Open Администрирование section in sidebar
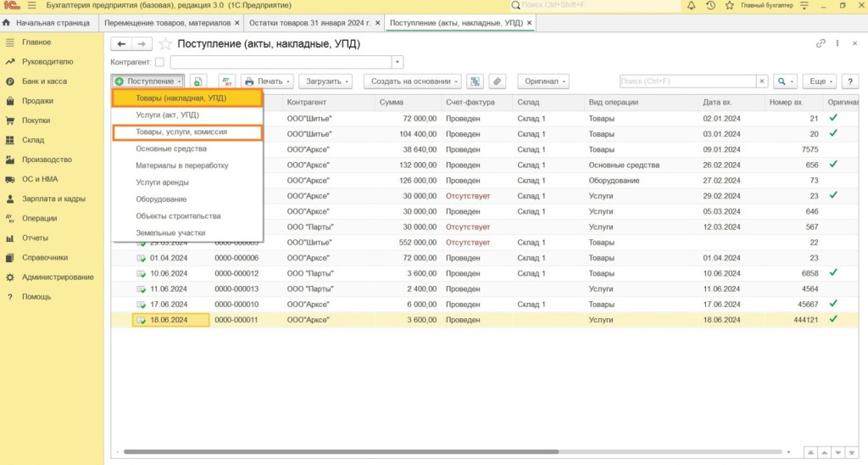The height and width of the screenshot is (465, 868). point(58,277)
